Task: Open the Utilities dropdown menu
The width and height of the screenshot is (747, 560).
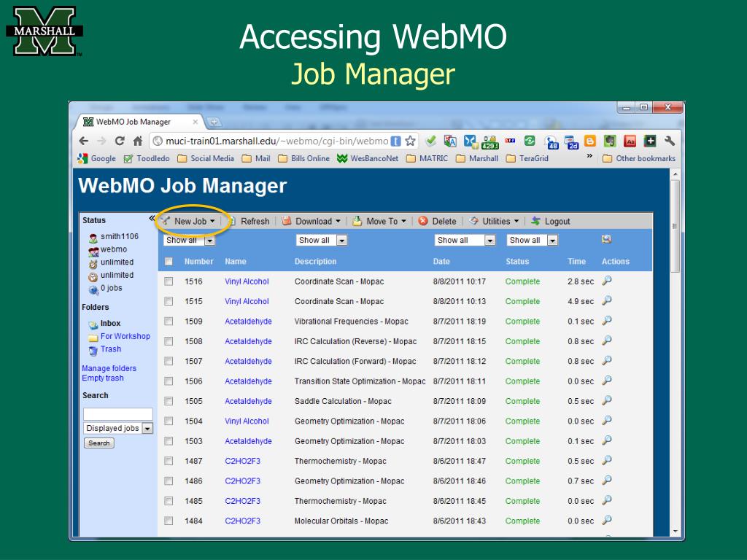Action: (x=495, y=221)
